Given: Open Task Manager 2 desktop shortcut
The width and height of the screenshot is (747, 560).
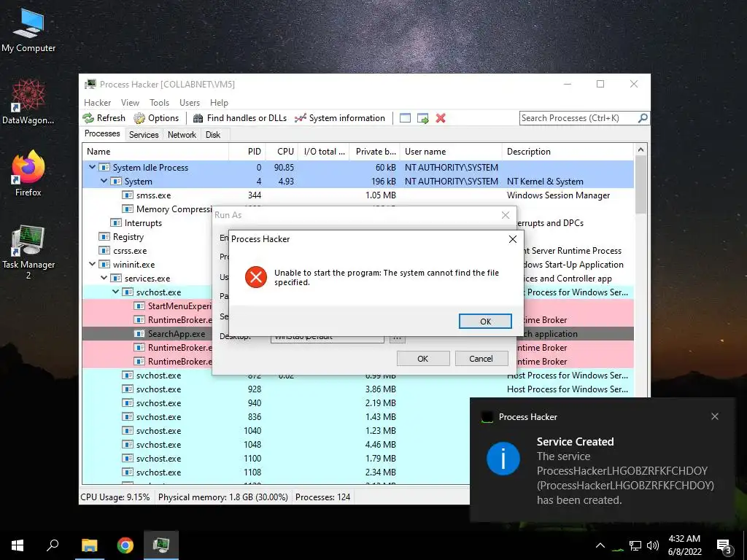Looking at the screenshot, I should click(x=28, y=252).
